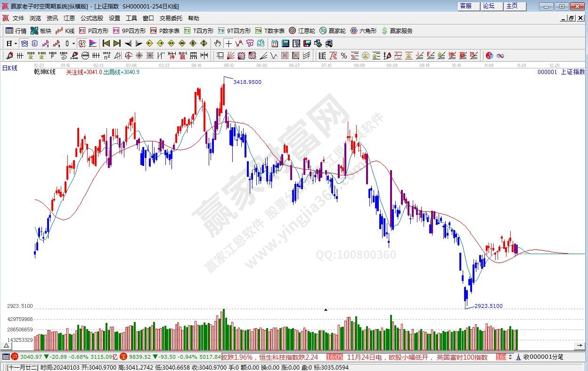This screenshot has height=371, width=588.
Task: Open the 交易委托 menu
Action: point(171,18)
